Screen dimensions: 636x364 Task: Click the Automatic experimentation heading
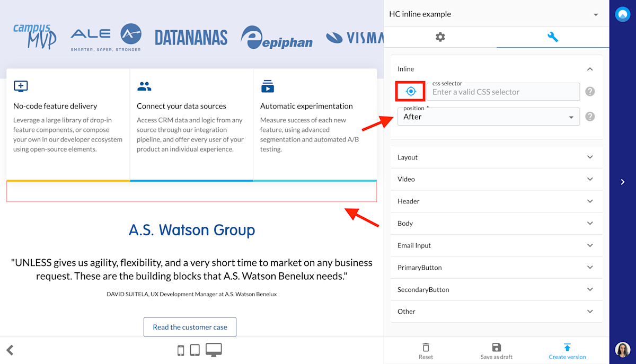click(x=306, y=106)
